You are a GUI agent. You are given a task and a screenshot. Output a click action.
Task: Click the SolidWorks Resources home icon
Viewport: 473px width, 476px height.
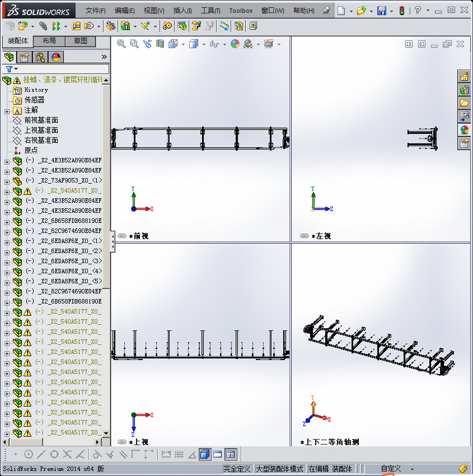point(464,77)
